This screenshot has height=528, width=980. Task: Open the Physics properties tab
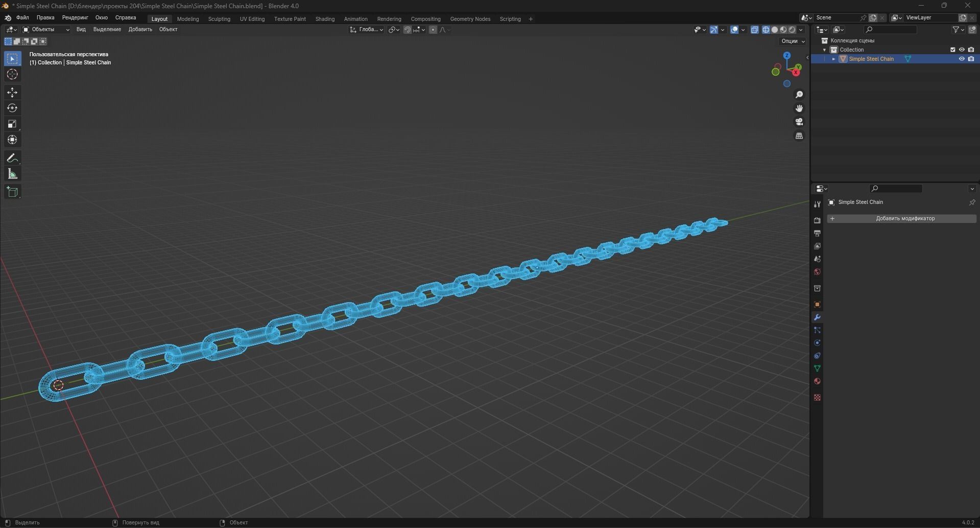[817, 343]
